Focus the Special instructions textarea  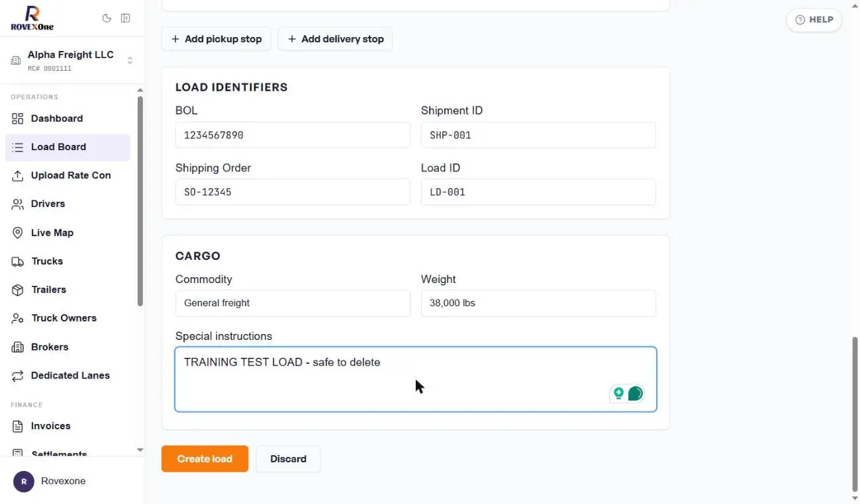(416, 379)
